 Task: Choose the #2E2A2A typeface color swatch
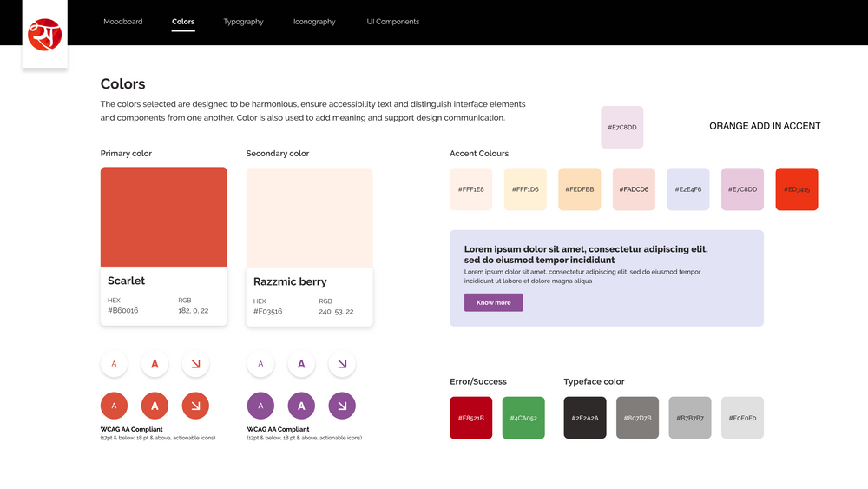tap(585, 418)
